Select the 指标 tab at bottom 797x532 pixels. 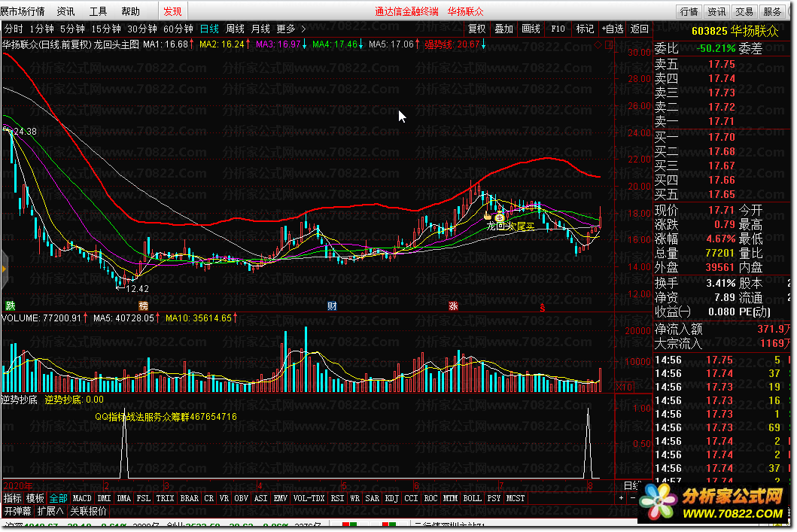point(12,498)
